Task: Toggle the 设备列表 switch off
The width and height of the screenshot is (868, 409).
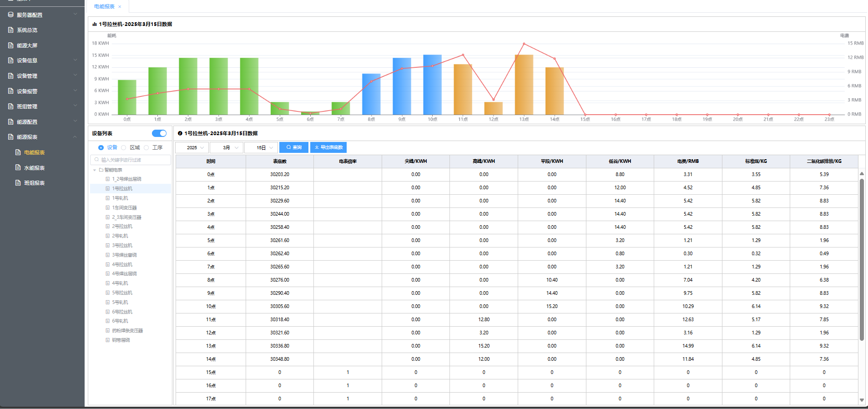Action: point(159,133)
